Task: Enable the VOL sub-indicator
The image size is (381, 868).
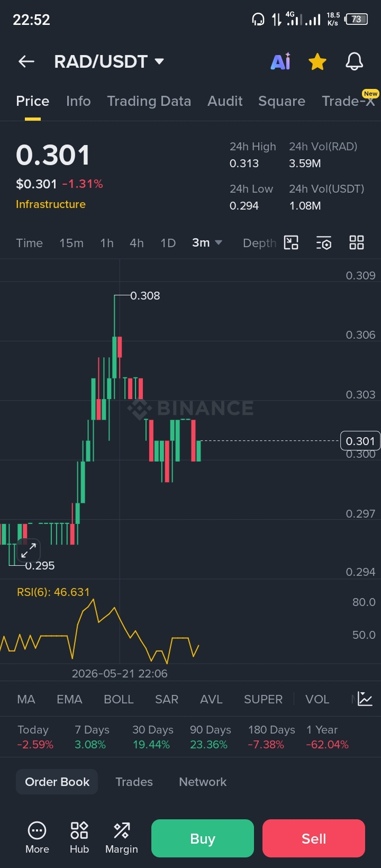Action: coord(317,699)
